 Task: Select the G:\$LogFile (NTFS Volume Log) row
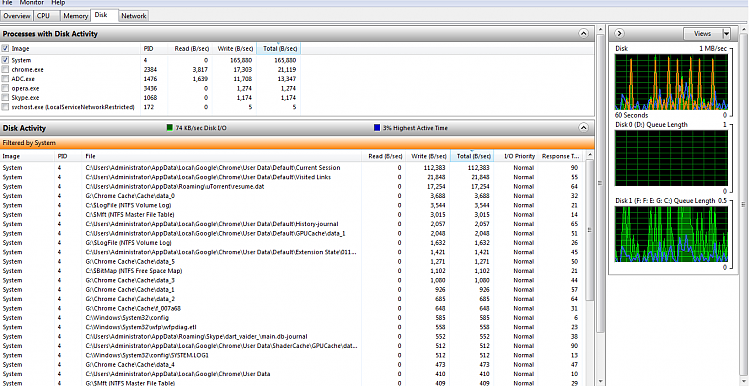(292, 243)
